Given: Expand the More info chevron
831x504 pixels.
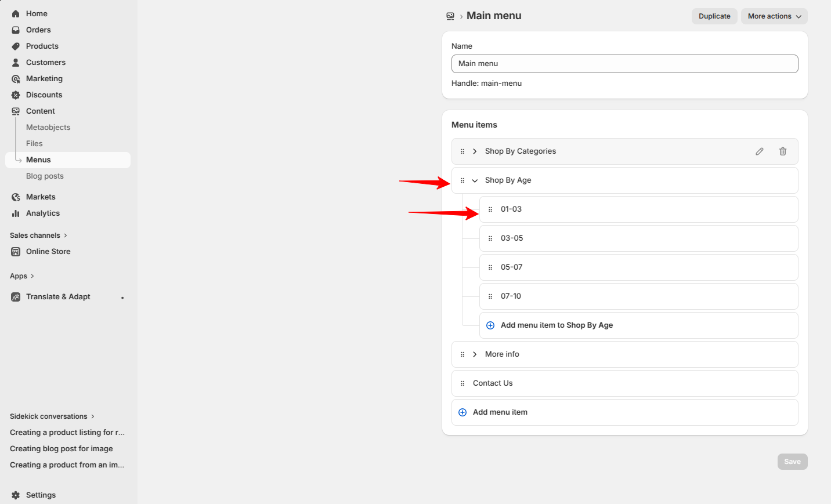Looking at the screenshot, I should pyautogui.click(x=475, y=354).
